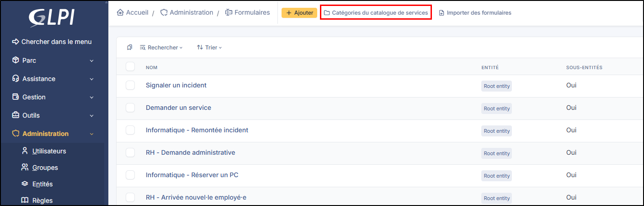This screenshot has width=644, height=206.
Task: Click the Groupes people icon
Action: (x=25, y=168)
